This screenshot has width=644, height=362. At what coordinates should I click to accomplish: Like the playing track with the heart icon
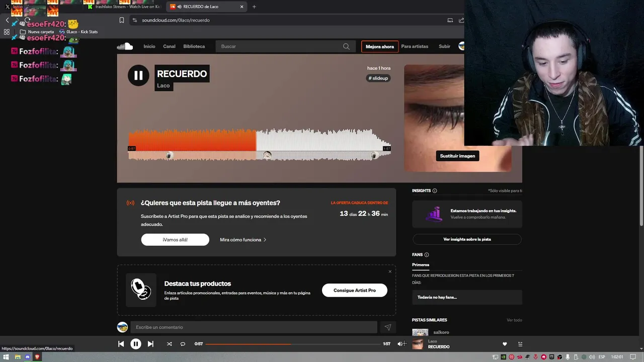505,344
